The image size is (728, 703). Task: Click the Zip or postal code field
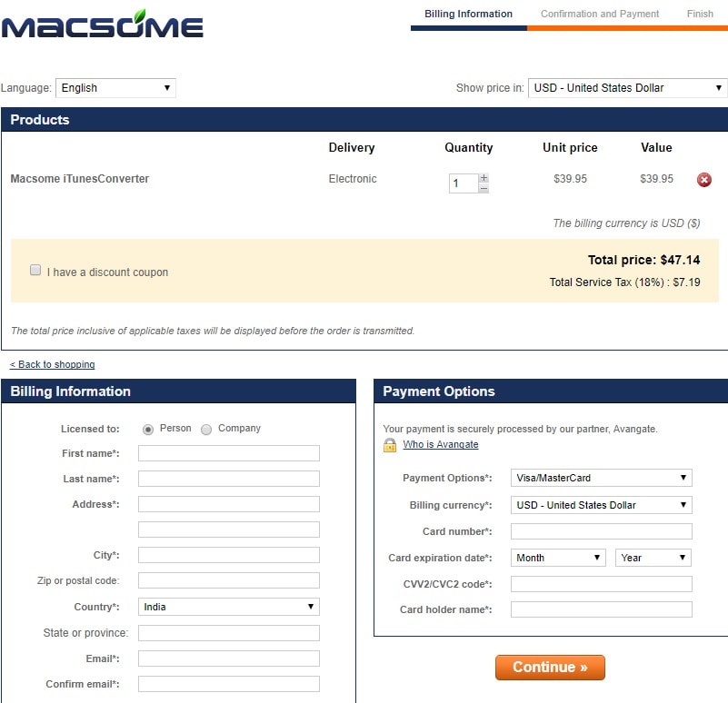click(229, 580)
